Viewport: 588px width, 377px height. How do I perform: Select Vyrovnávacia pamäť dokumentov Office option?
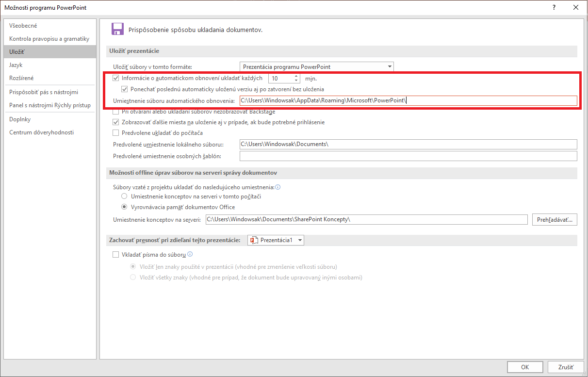click(125, 207)
